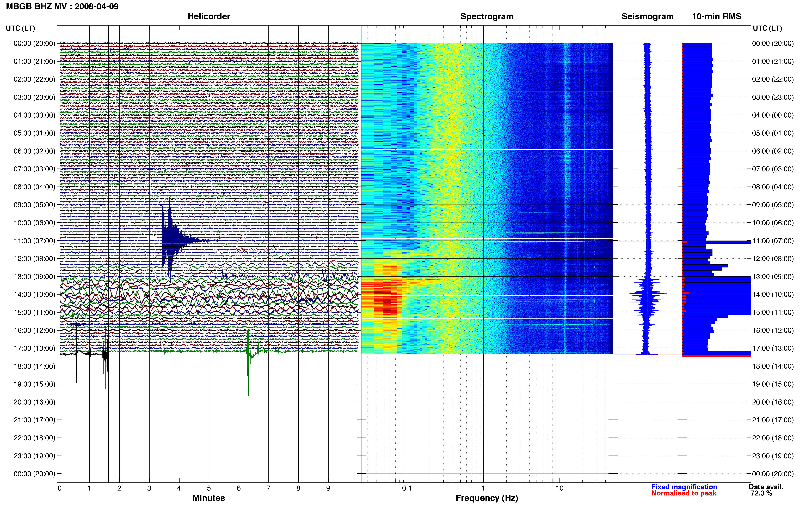Click the right axis label 17:00 (13:00)
The width and height of the screenshot is (812, 508).
tap(773, 348)
